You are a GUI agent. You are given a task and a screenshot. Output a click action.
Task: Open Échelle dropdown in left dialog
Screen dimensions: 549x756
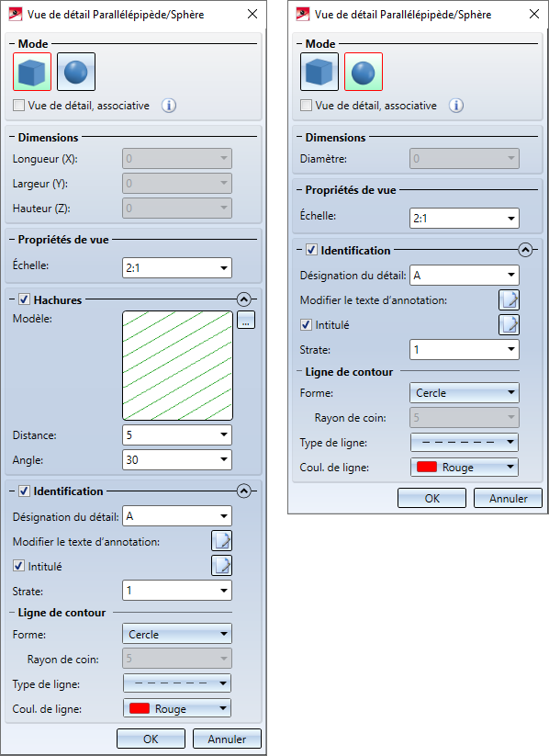pyautogui.click(x=177, y=267)
